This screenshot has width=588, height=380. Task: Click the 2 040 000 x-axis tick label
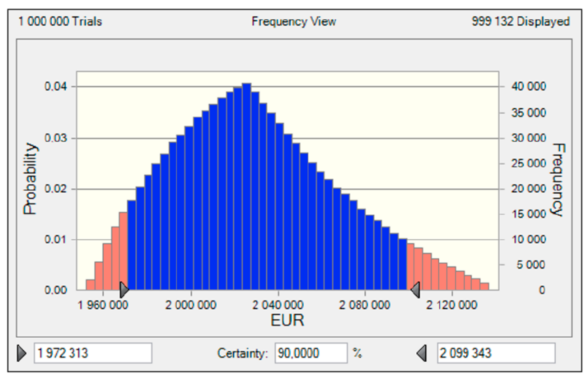pyautogui.click(x=278, y=305)
